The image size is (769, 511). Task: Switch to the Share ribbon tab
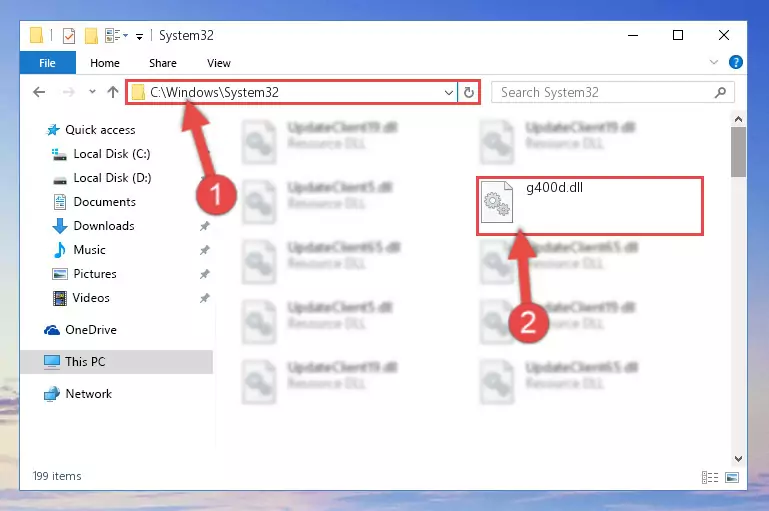pyautogui.click(x=163, y=63)
